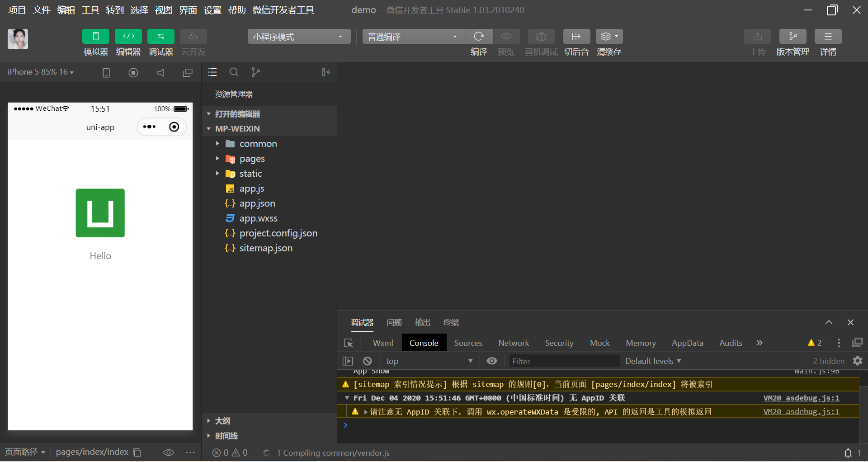Switch to the Network devtools tab
This screenshot has width=868, height=462.
click(514, 343)
